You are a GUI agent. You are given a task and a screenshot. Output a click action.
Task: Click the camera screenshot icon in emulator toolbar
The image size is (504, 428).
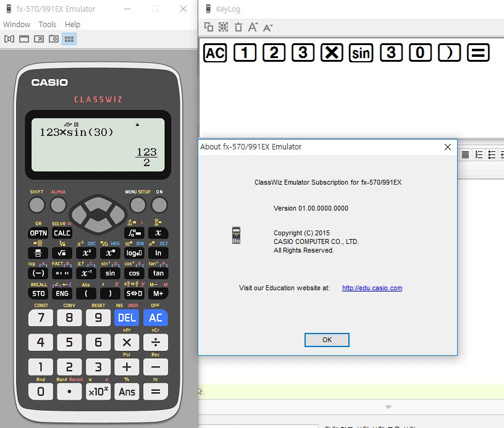point(54,39)
